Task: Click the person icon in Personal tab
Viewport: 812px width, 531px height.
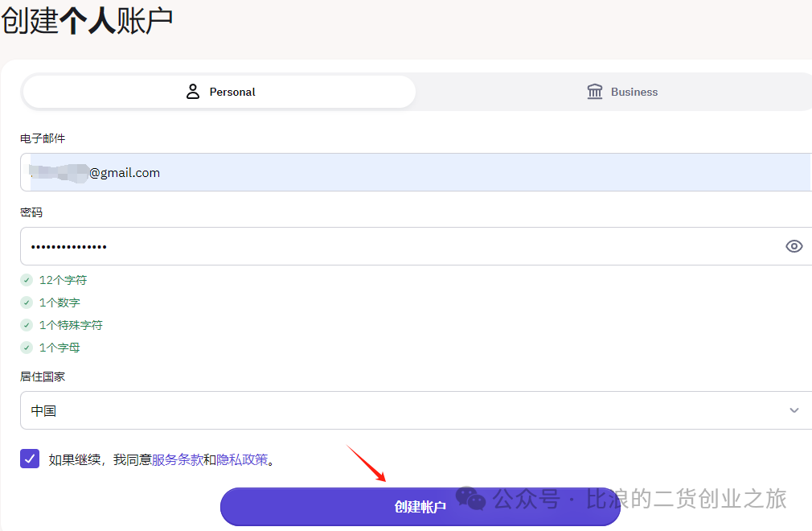Action: [193, 92]
